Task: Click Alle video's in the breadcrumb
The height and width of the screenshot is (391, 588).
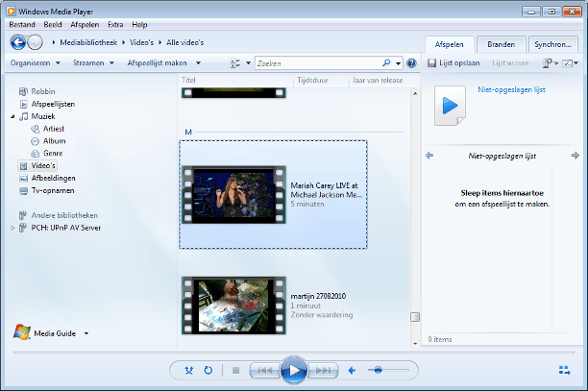Action: click(184, 42)
